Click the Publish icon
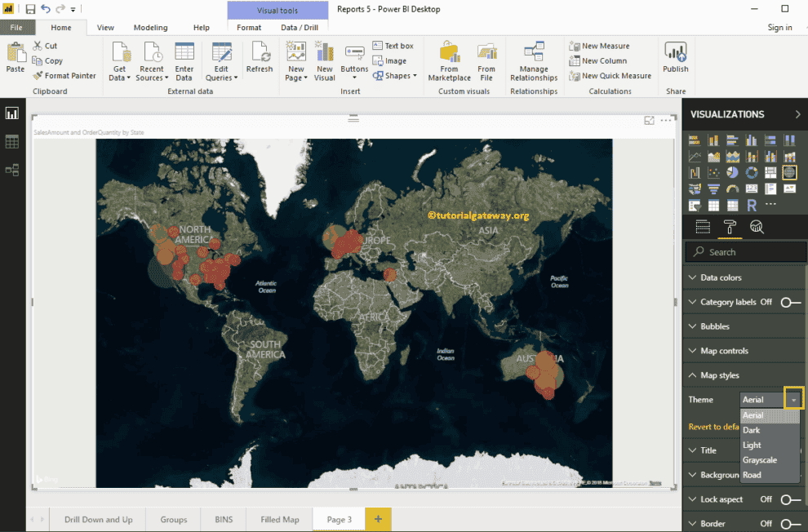808x532 pixels. point(675,59)
